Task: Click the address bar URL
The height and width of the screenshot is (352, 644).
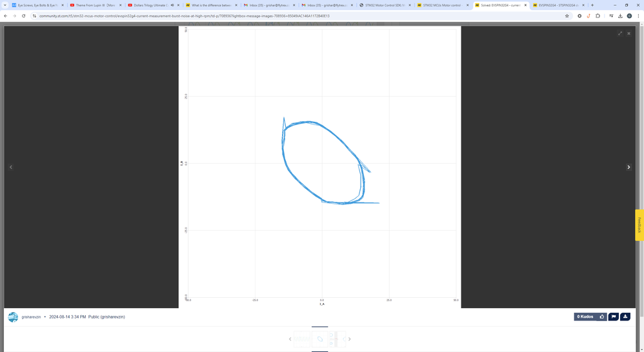Action: (184, 16)
